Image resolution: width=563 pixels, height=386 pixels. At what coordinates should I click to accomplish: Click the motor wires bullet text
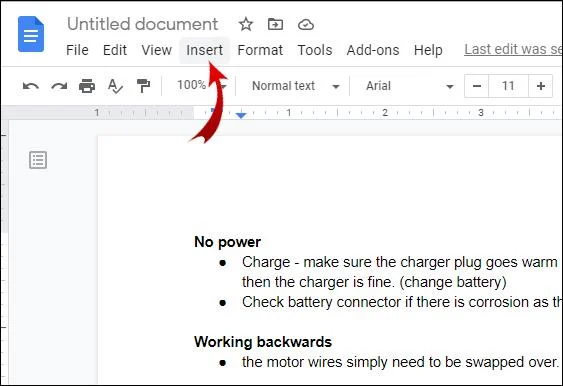point(400,362)
